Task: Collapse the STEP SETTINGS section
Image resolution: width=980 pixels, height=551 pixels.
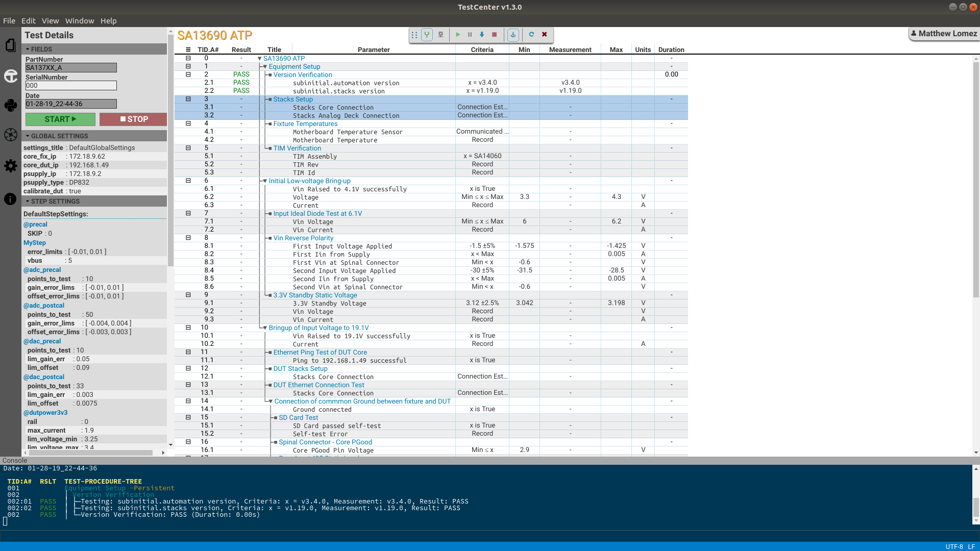Action: pos(94,201)
